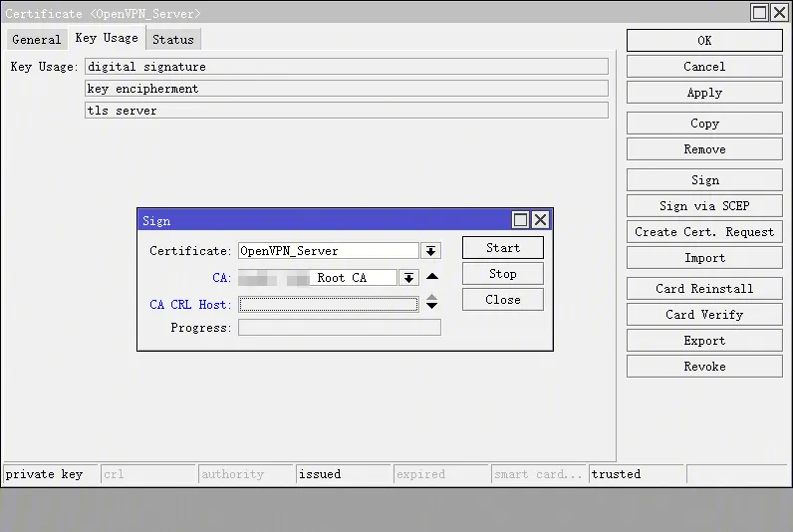The image size is (793, 532).
Task: Switch to the Status tab
Action: point(173,40)
